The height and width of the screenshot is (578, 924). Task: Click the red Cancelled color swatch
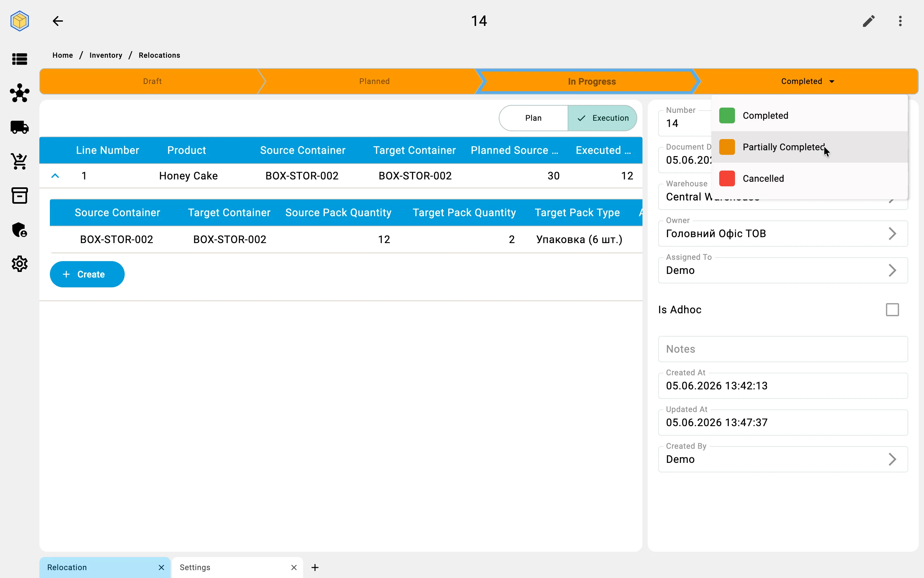727,178
